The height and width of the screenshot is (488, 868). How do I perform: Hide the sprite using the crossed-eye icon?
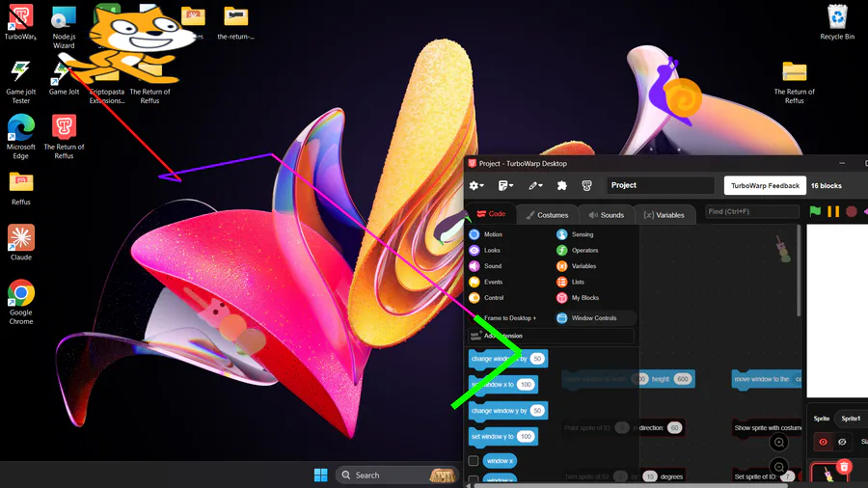coord(842,442)
